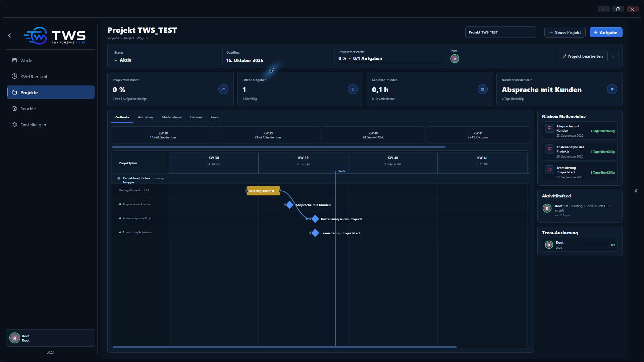Click the Absprache mit Kunden milestone diamond
This screenshot has width=644, height=362.
pyautogui.click(x=290, y=205)
